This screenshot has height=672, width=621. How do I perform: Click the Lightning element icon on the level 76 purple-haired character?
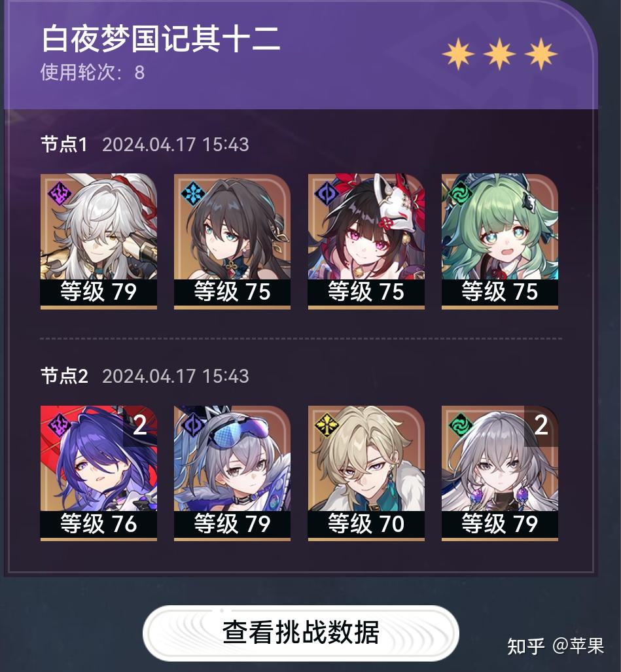click(x=59, y=425)
